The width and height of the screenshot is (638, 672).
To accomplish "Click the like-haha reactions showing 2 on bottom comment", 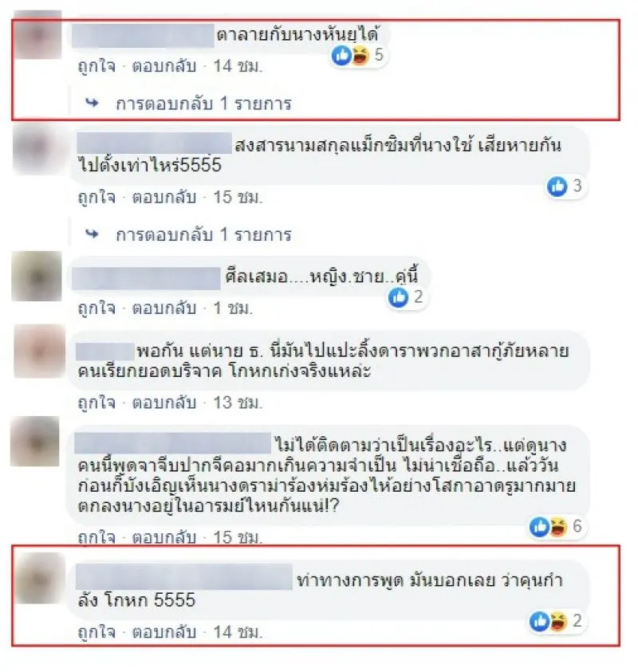I will click(x=556, y=621).
